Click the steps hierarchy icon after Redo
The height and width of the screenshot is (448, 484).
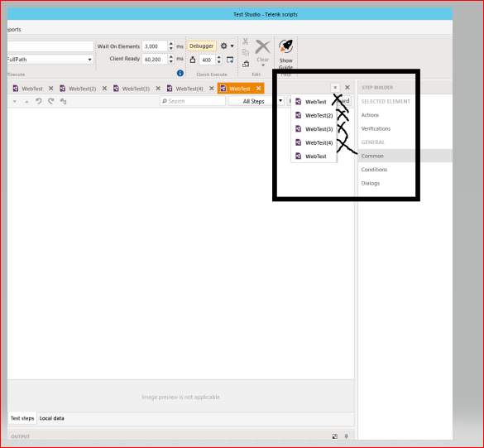[63, 101]
